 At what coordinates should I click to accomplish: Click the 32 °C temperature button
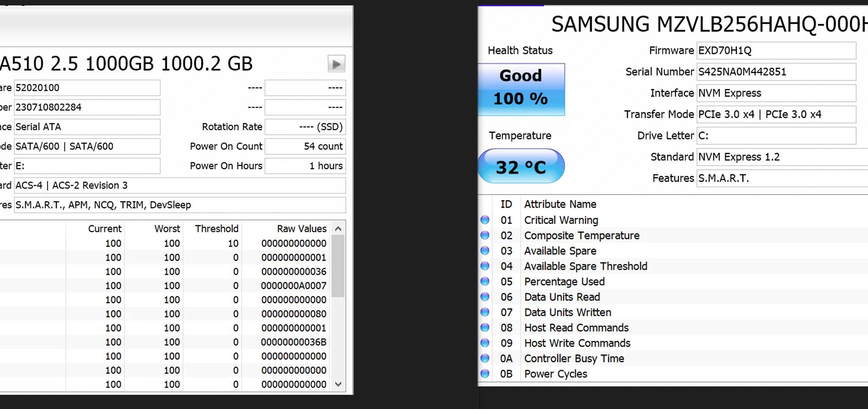click(521, 166)
